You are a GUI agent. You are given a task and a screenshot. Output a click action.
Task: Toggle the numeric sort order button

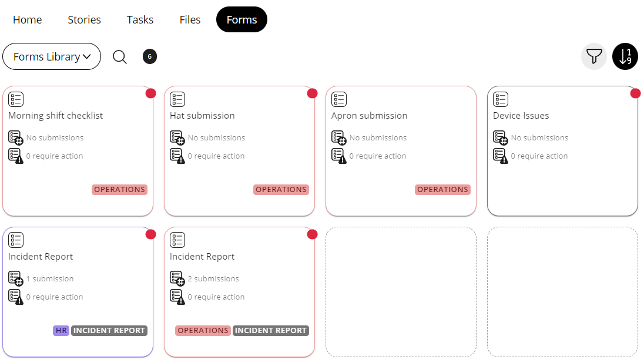[625, 56]
